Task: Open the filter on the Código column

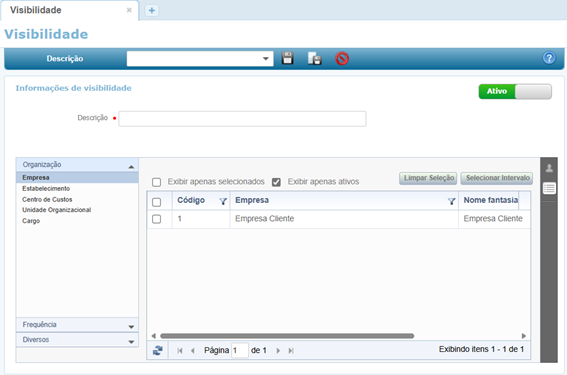Action: tap(223, 201)
